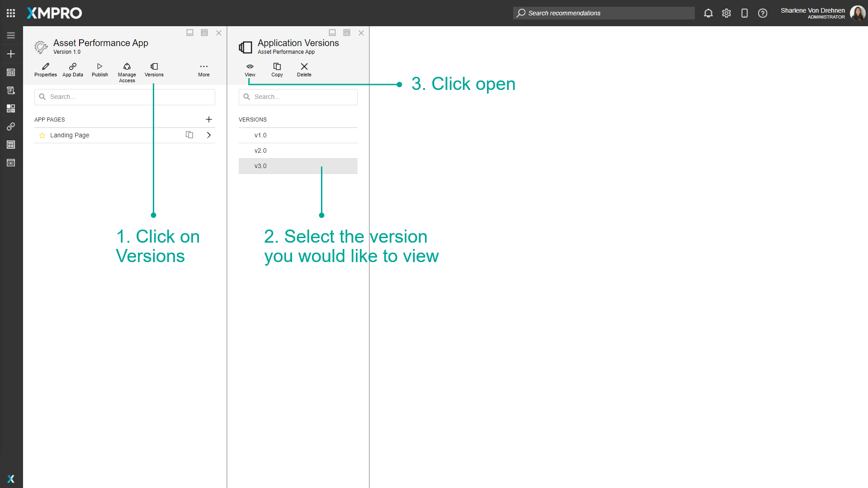Click the app pages search field

pos(125,97)
